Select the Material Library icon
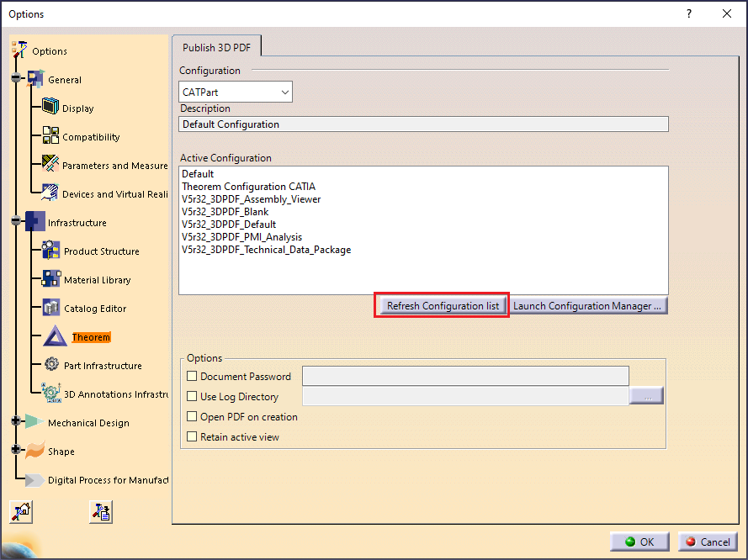 [x=51, y=279]
